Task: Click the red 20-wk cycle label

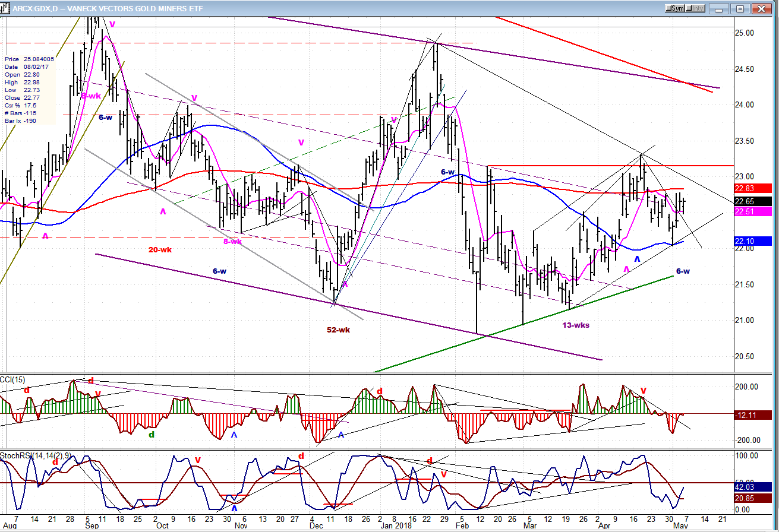Action: [x=160, y=249]
